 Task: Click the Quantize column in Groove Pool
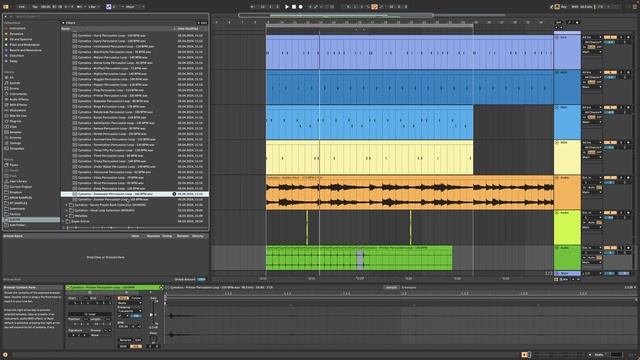click(x=153, y=236)
